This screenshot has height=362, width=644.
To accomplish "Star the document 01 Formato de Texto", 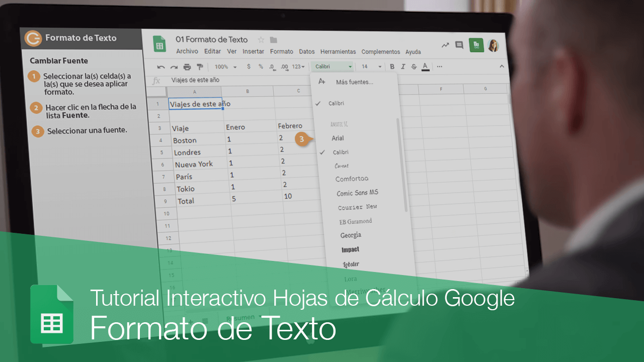I will pyautogui.click(x=261, y=40).
